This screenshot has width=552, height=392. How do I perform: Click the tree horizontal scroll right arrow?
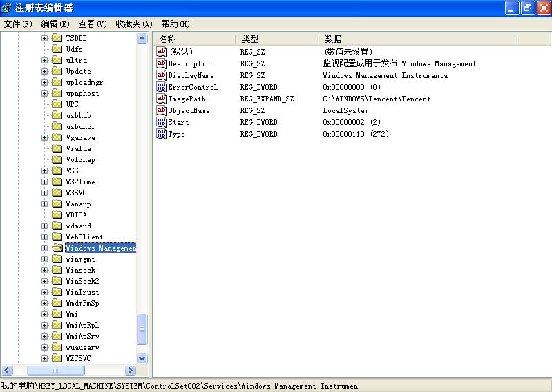(131, 370)
